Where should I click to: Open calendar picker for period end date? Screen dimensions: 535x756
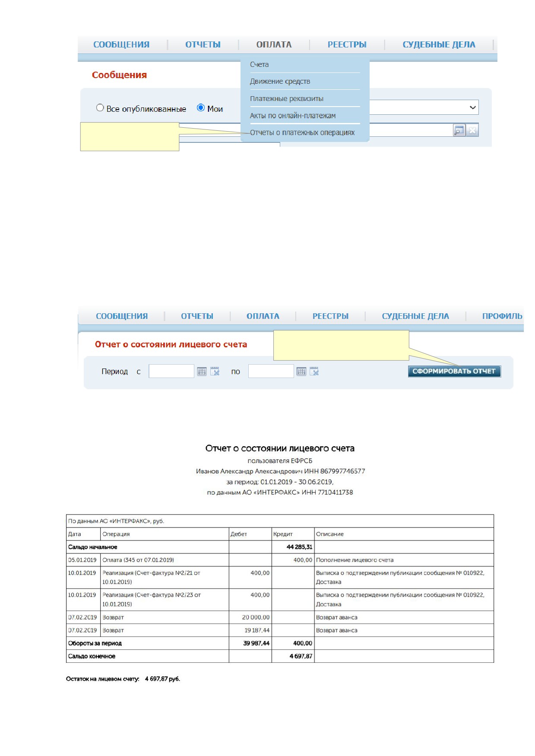coord(301,372)
